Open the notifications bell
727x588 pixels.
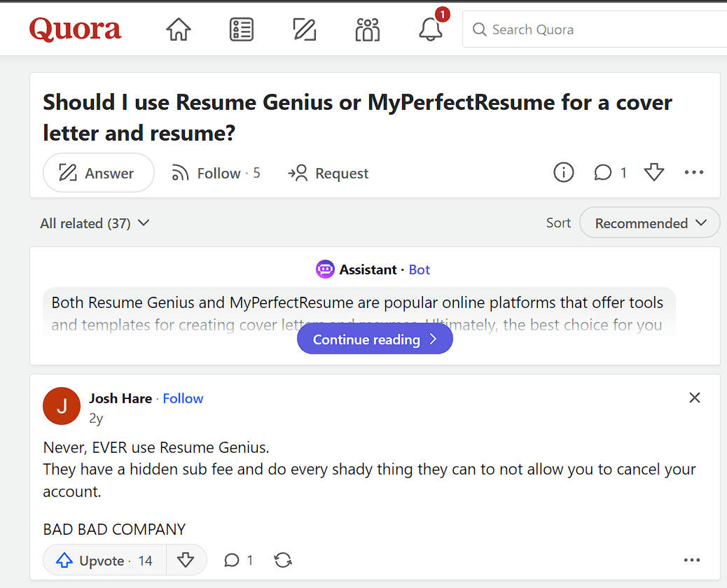(x=431, y=29)
